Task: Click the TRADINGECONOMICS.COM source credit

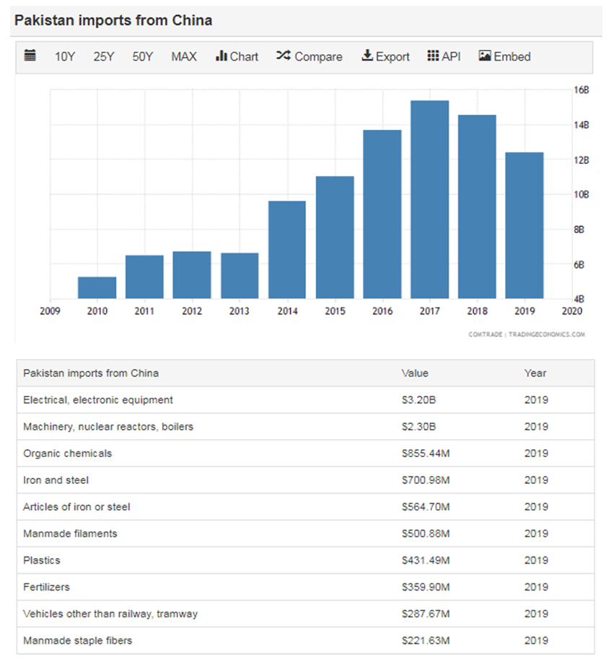Action: tap(547, 335)
